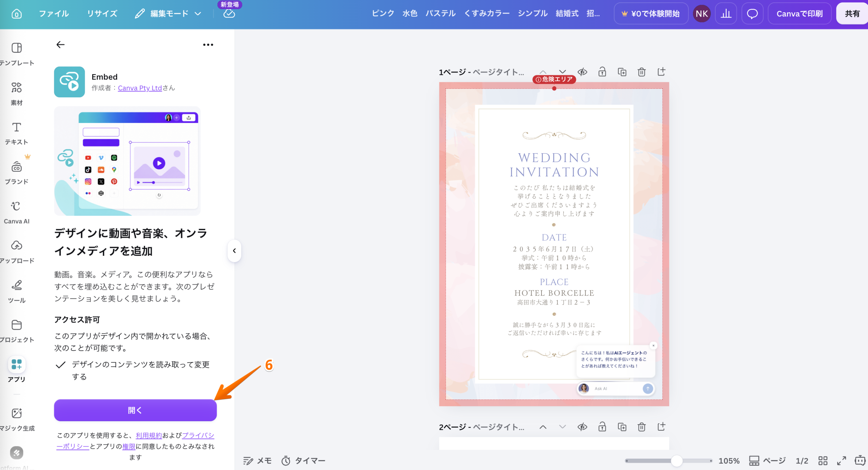Screen dimensions: 868x470
Task: Open ツール sidebar panel
Action: (17, 292)
